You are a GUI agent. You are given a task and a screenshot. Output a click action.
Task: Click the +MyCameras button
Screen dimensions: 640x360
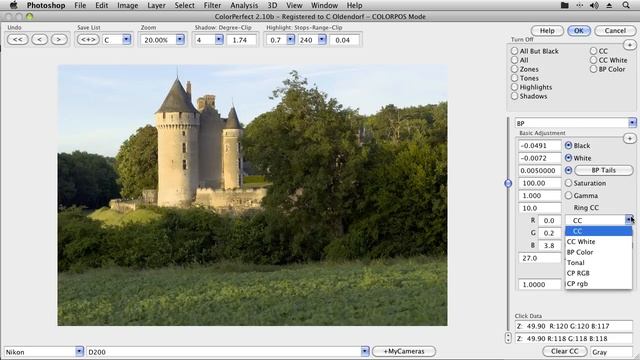404,351
